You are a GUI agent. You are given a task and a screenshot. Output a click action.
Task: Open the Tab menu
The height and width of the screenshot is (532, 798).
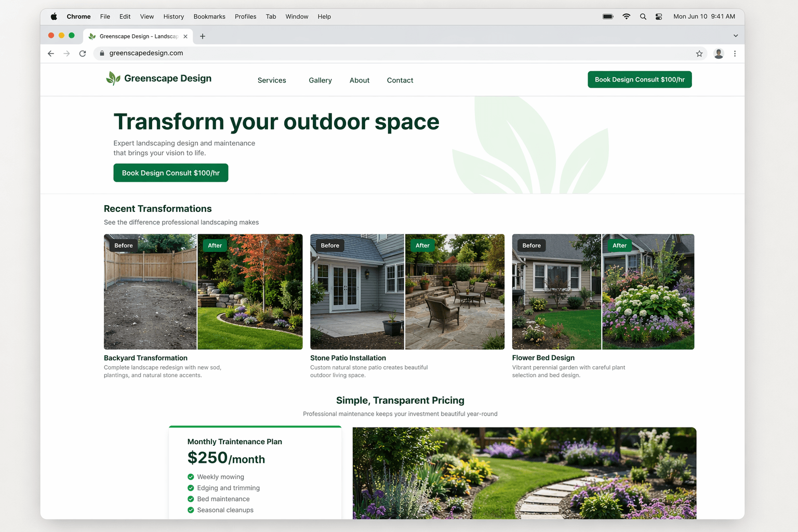click(271, 17)
